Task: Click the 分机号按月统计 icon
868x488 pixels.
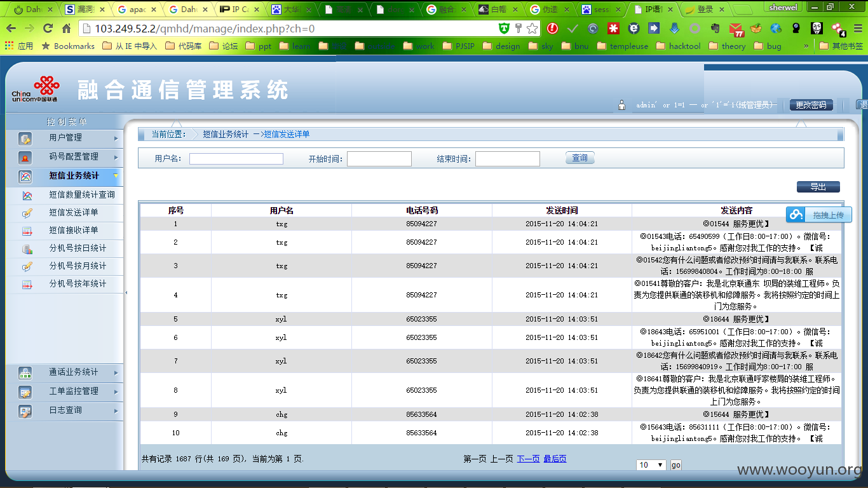Action: [27, 267]
